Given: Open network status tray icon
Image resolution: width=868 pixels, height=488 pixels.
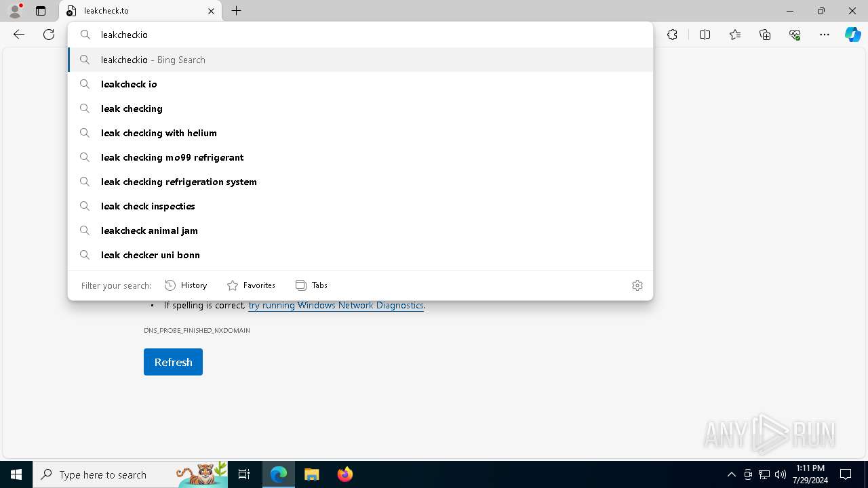Looking at the screenshot, I should [x=764, y=474].
